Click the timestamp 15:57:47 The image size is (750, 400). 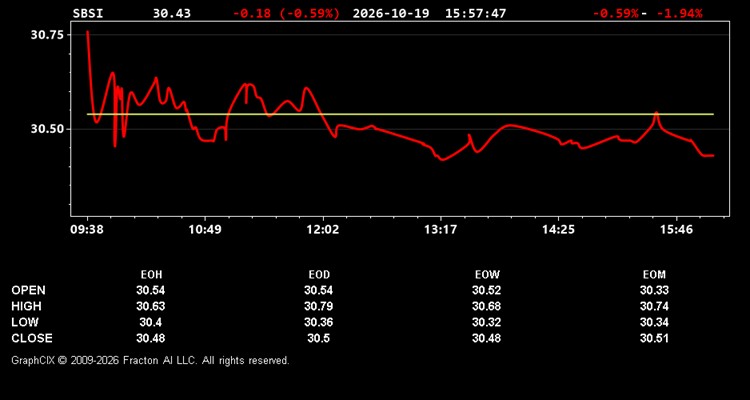(475, 13)
